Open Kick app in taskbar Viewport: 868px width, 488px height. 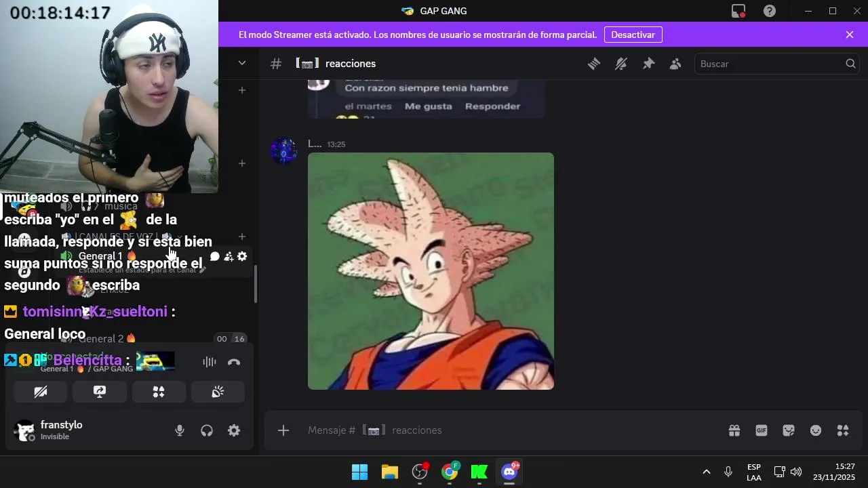(x=479, y=472)
